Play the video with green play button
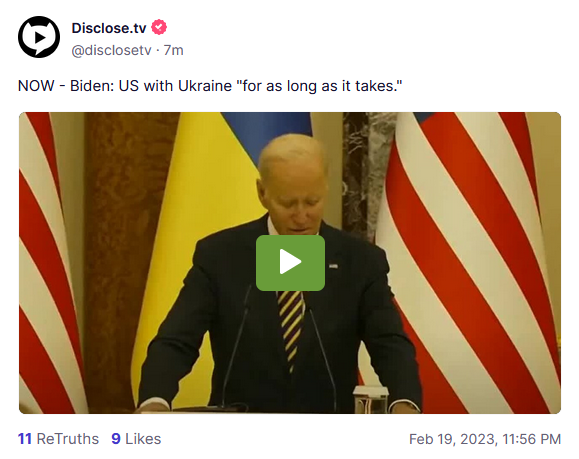 [x=290, y=263]
